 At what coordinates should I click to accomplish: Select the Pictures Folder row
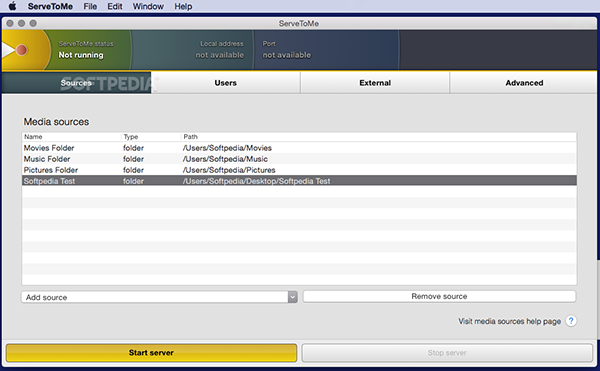(299, 170)
